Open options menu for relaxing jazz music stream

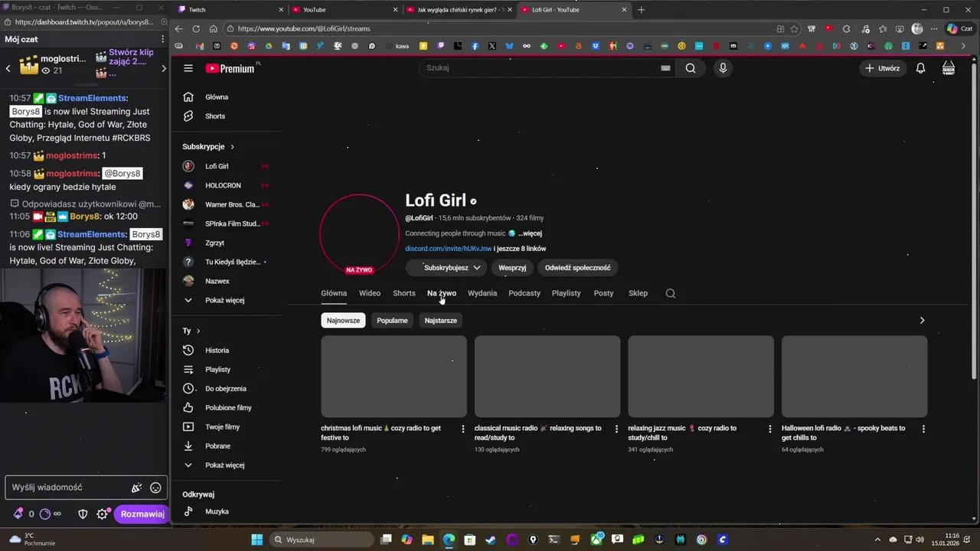(770, 429)
